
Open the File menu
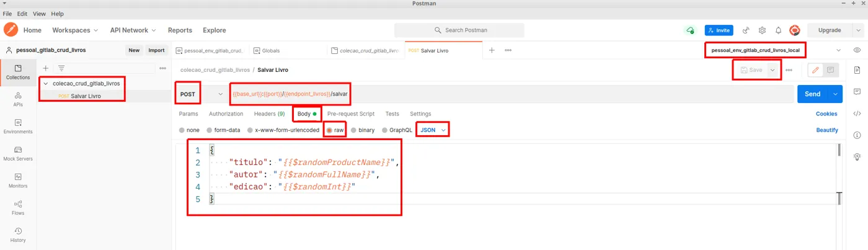(7, 14)
